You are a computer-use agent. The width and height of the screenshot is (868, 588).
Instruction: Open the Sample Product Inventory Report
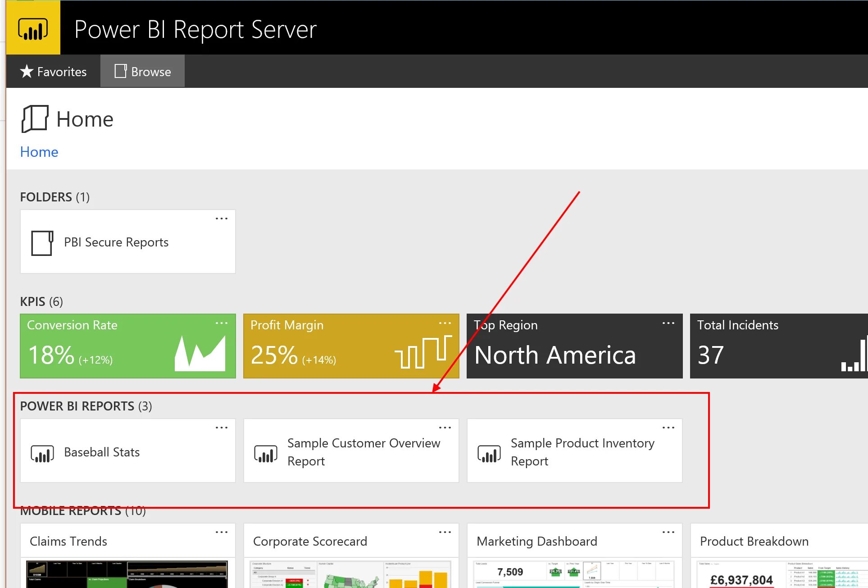point(575,451)
